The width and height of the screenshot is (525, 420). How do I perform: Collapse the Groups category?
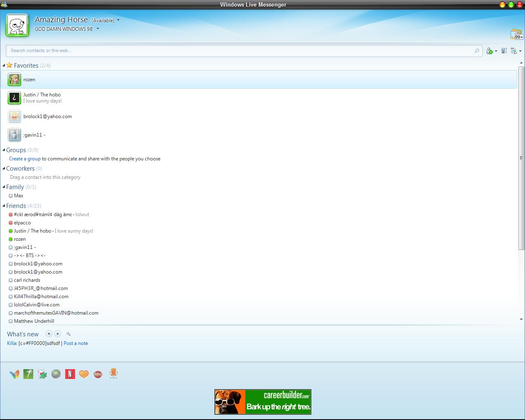(x=4, y=150)
